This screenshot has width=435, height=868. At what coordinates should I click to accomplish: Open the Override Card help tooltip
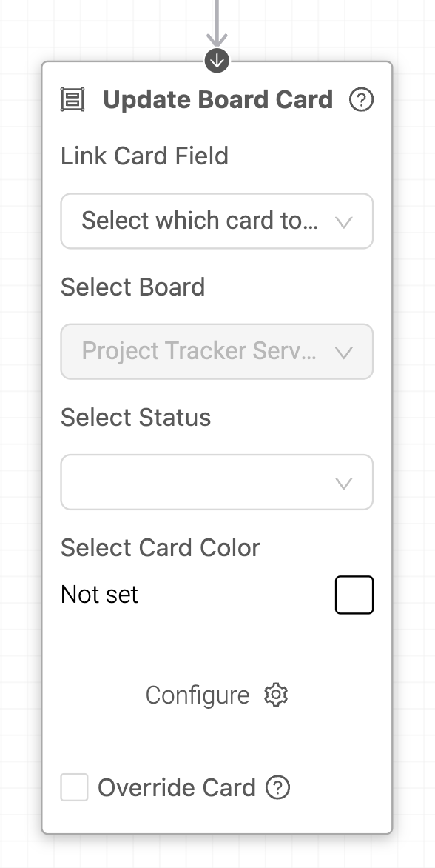tap(278, 787)
